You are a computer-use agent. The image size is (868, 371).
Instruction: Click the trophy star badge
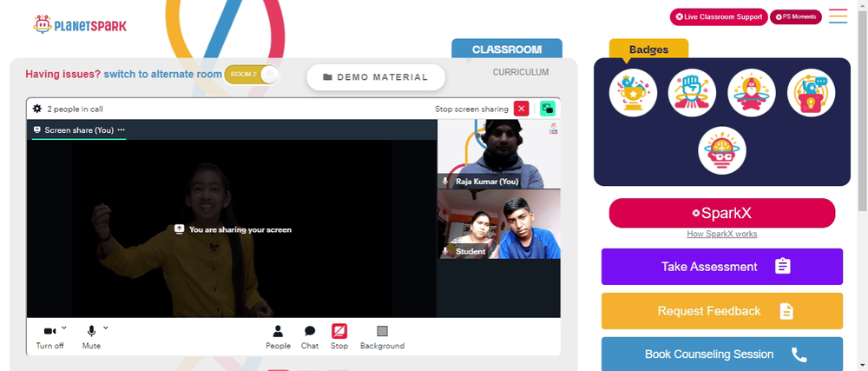tap(633, 92)
